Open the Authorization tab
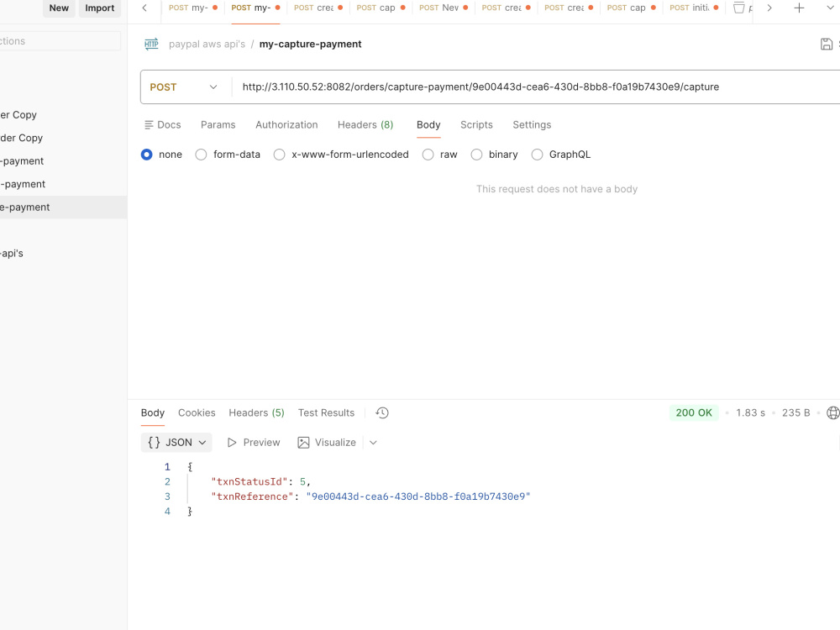The width and height of the screenshot is (840, 630). tap(286, 125)
